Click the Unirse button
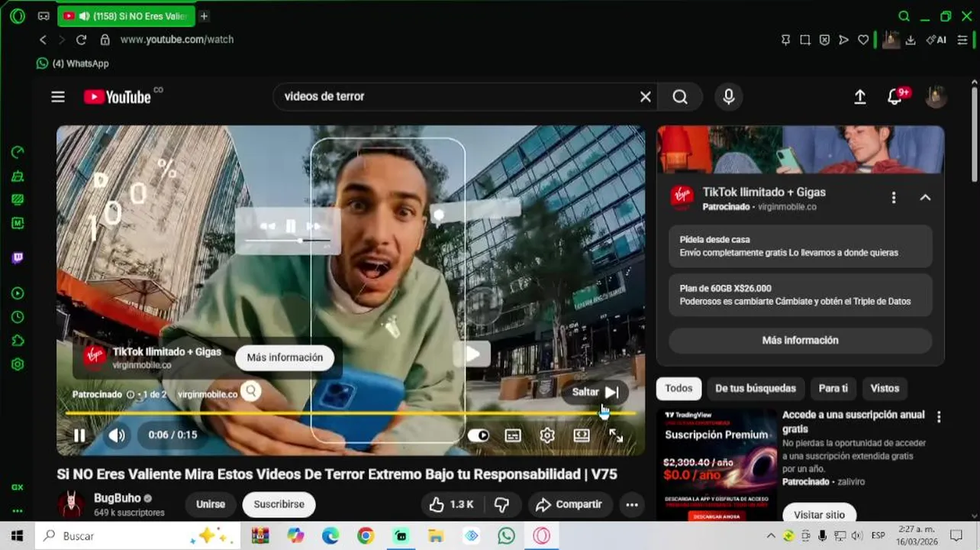The width and height of the screenshot is (980, 550). tap(210, 504)
